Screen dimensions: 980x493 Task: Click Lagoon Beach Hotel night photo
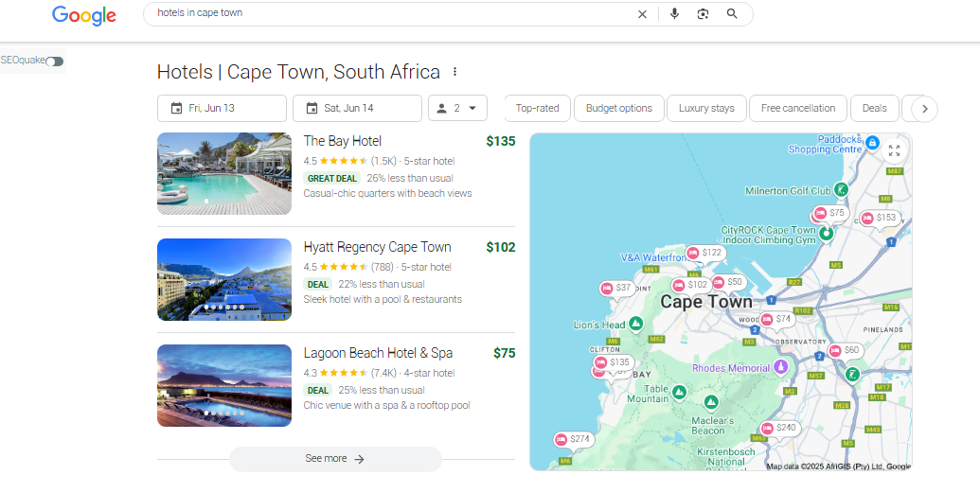point(224,385)
